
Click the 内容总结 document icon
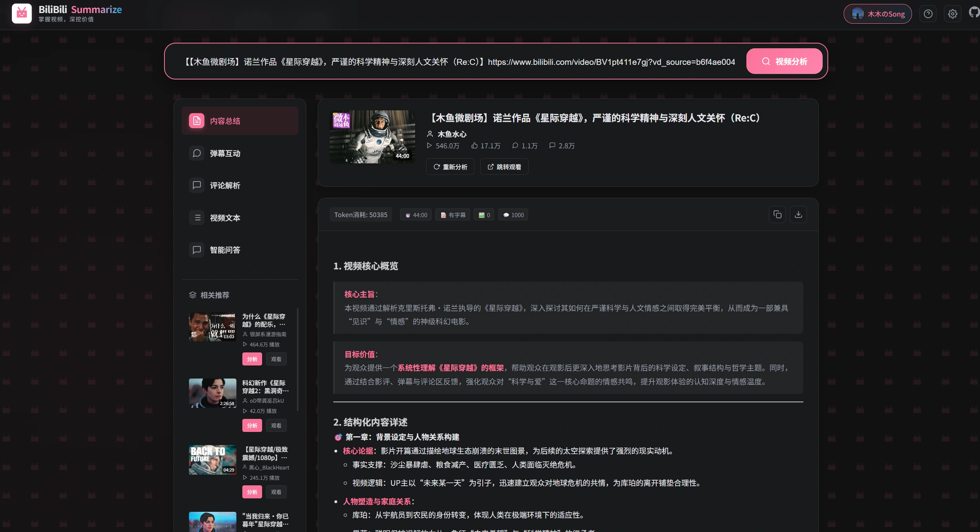click(197, 121)
